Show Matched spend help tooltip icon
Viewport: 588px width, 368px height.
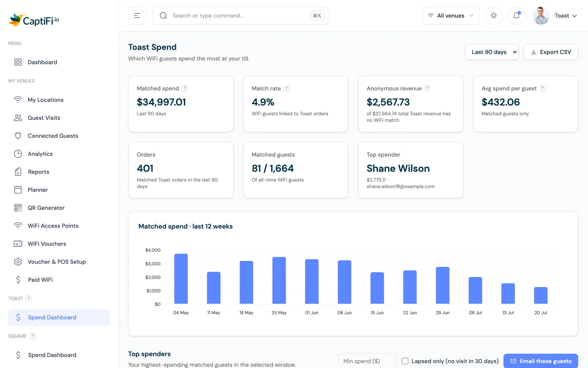click(x=185, y=88)
